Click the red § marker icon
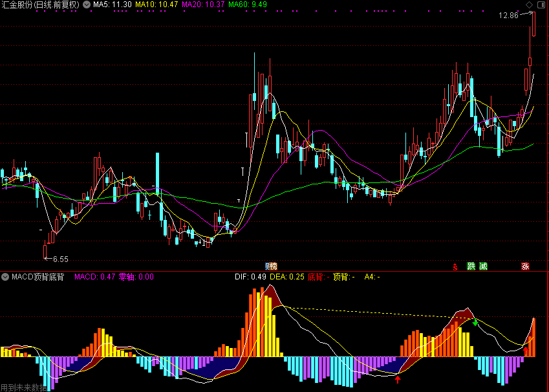 pyautogui.click(x=455, y=266)
